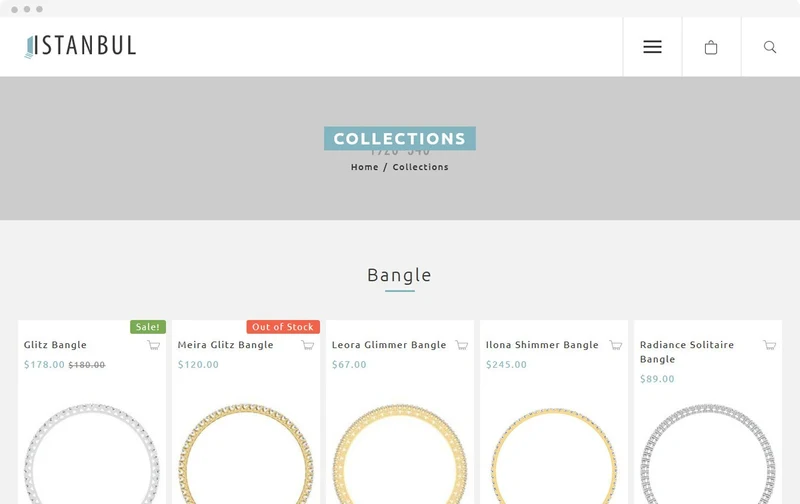The height and width of the screenshot is (504, 800).
Task: Click the Collections breadcrumb link
Action: pyautogui.click(x=420, y=167)
